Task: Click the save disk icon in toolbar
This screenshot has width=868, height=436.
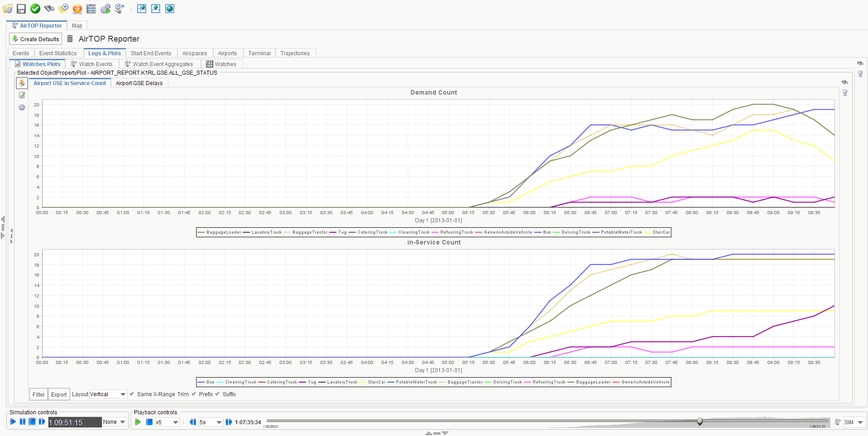Action: 21,9
